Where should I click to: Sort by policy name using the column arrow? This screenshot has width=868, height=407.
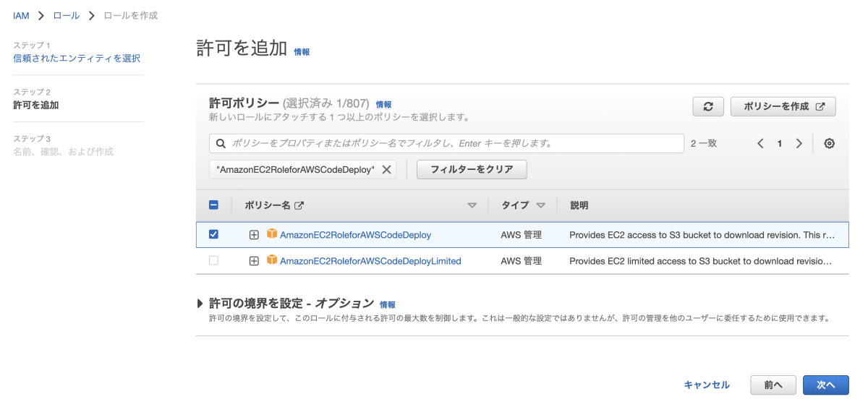(472, 205)
